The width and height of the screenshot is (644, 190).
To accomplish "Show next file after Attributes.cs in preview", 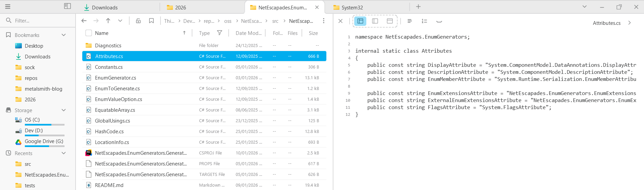I will (x=630, y=23).
